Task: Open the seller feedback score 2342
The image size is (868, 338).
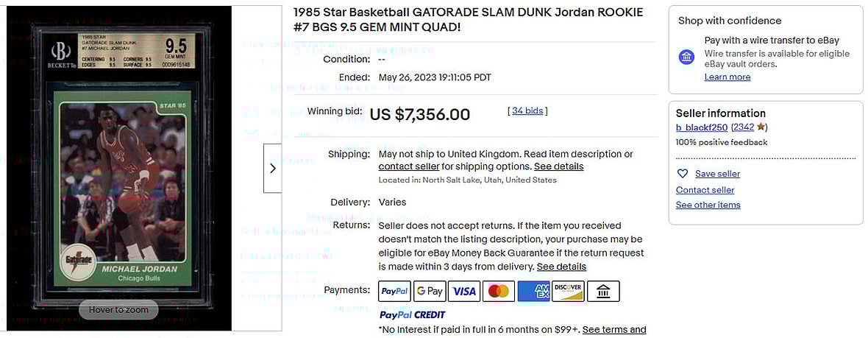Action: 743,127
